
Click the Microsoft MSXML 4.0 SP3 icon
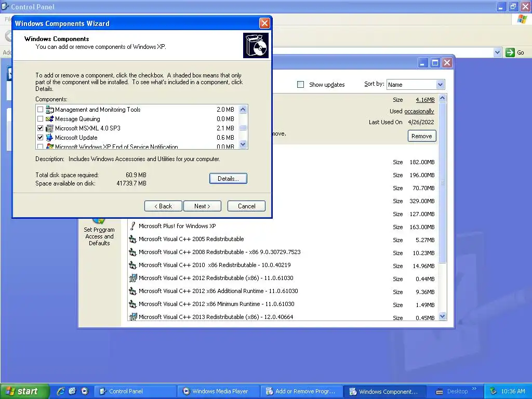(x=49, y=128)
